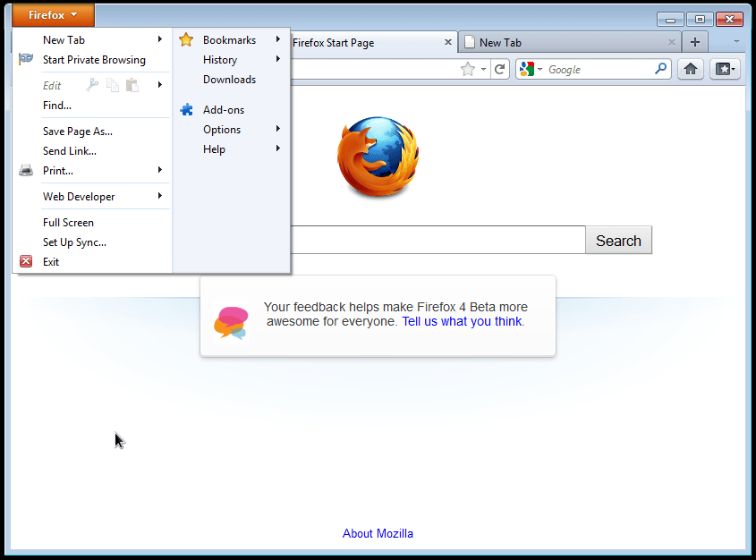Click the red Exit X icon

[x=26, y=261]
